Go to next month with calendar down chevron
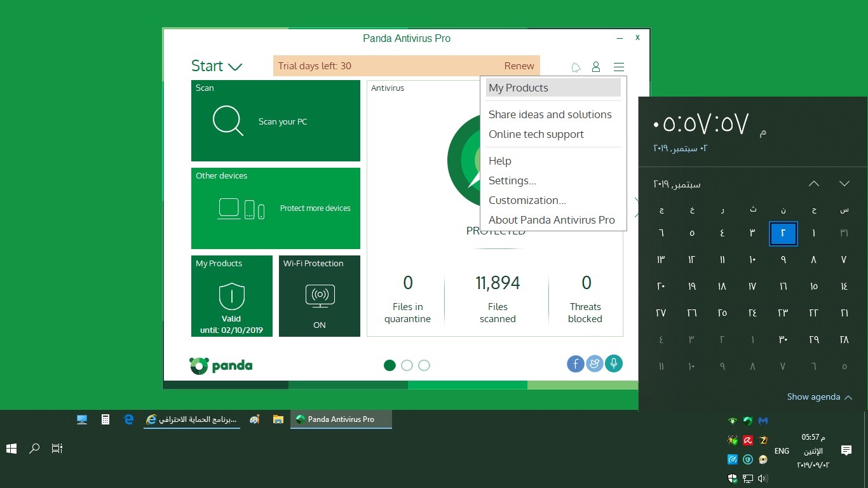This screenshot has height=488, width=868. pos(844,184)
